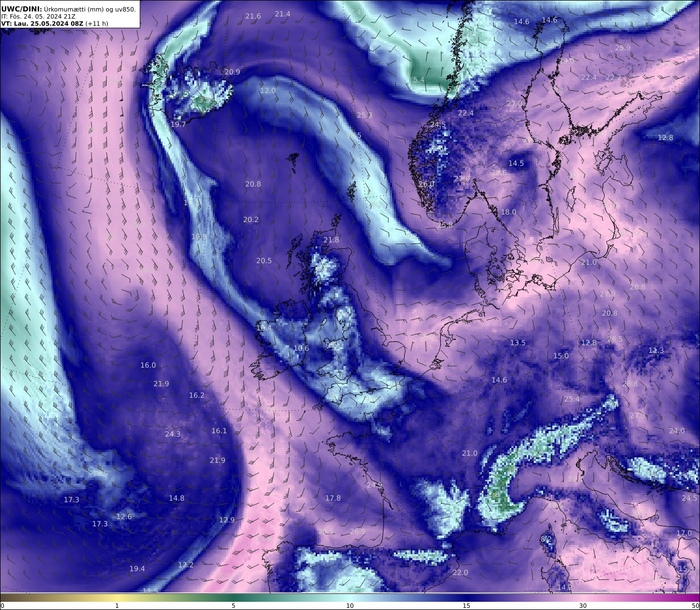
Task: Click the 24.9 value over western France
Action: pos(374,485)
